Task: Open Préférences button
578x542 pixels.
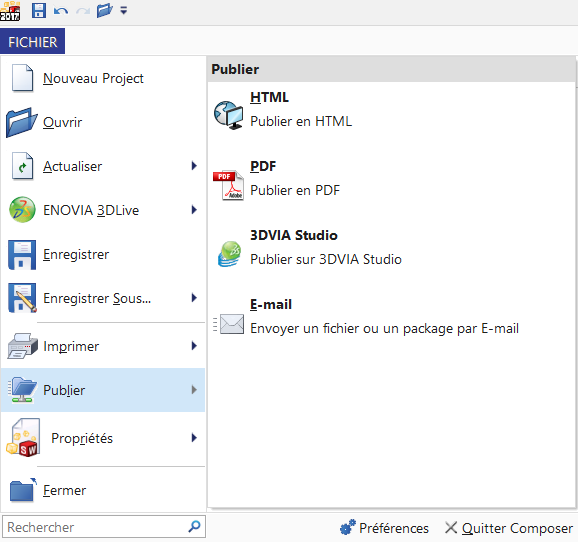Action: click(384, 528)
